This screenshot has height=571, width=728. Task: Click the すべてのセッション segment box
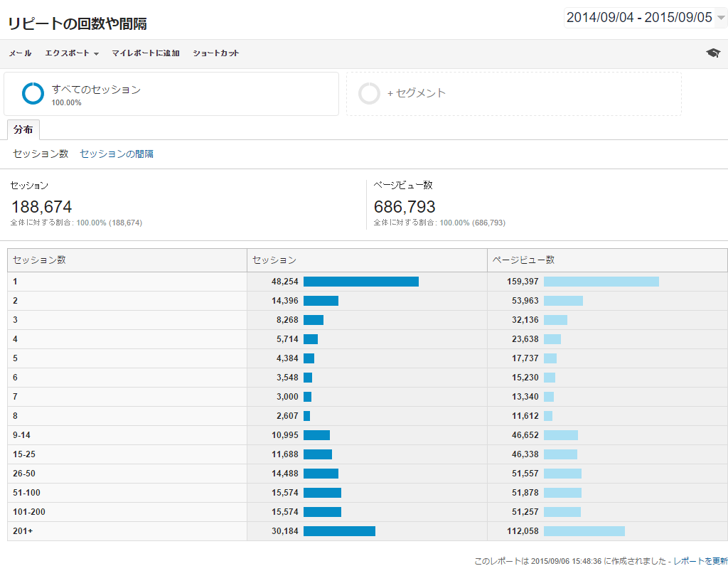(x=171, y=93)
